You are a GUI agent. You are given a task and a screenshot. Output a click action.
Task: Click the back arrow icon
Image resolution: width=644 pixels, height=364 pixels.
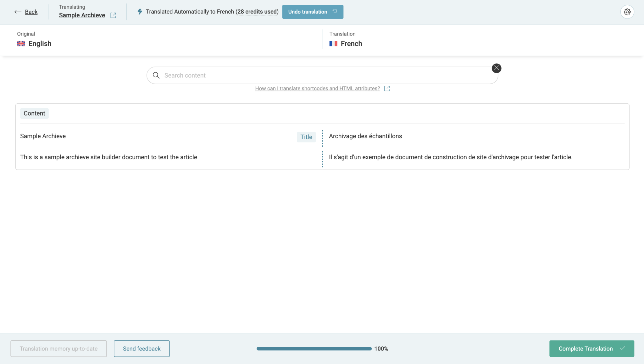coord(18,12)
